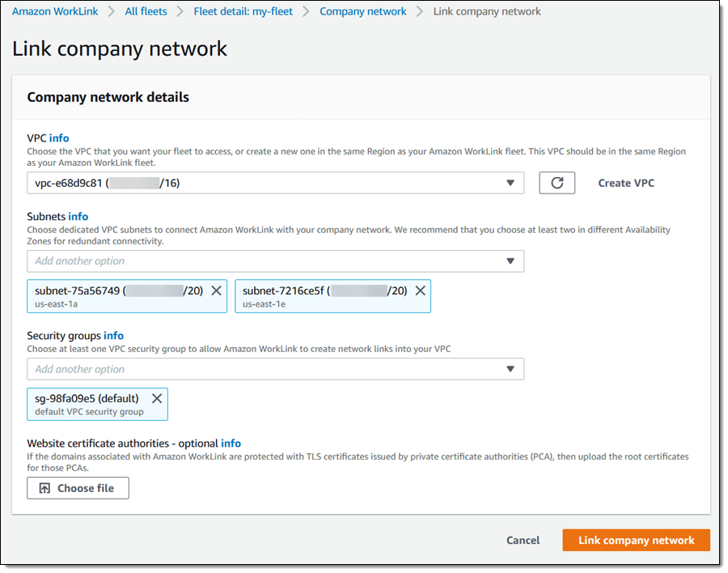Viewport: 728px width, 573px height.
Task: Click the refresh VPC list icon
Action: (557, 183)
